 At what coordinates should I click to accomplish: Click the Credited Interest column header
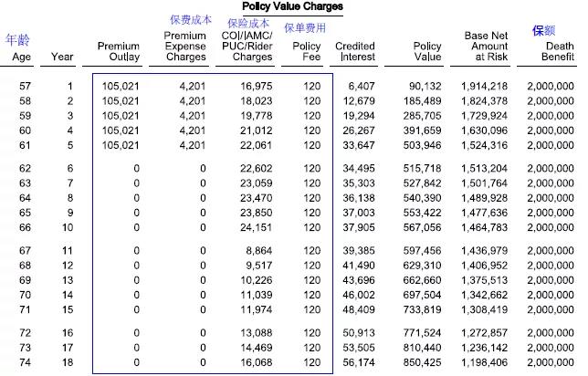[354, 51]
